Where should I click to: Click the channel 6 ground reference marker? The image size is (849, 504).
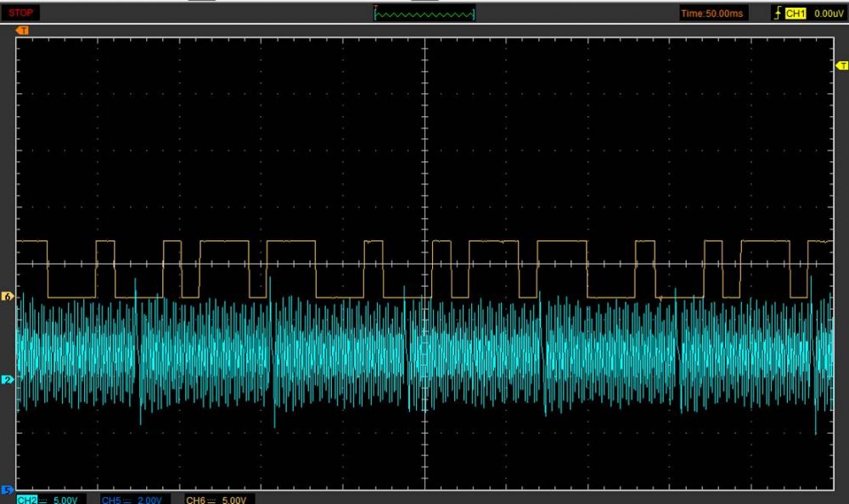[x=8, y=297]
